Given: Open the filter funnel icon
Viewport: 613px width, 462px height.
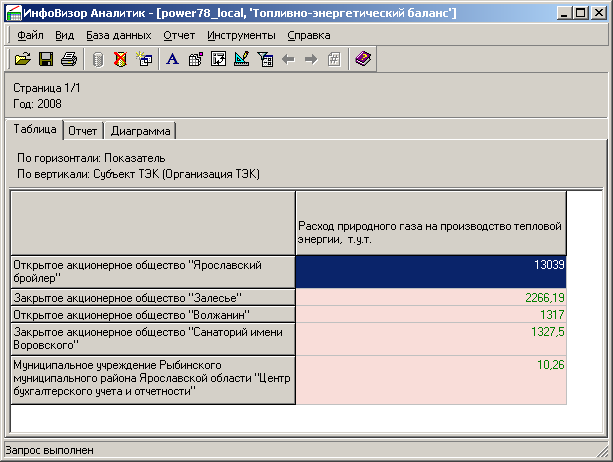Looking at the screenshot, I should (x=265, y=59).
